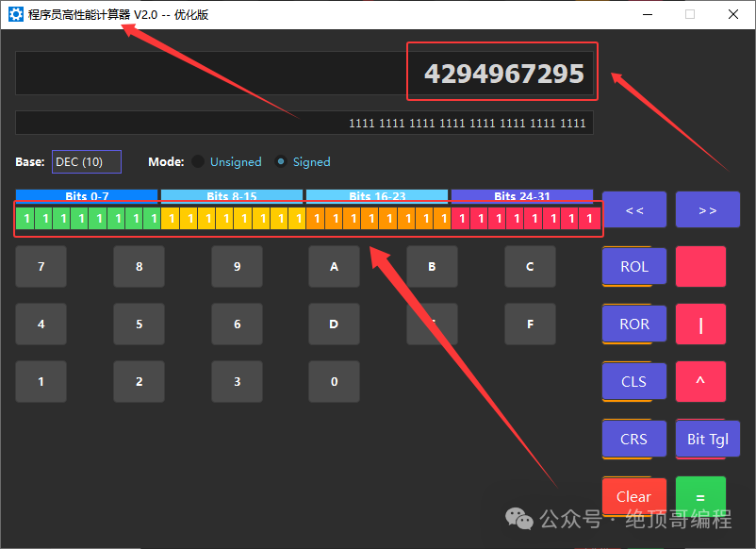Viewport: 756px width, 549px height.
Task: Close the calculator window
Action: [x=732, y=14]
